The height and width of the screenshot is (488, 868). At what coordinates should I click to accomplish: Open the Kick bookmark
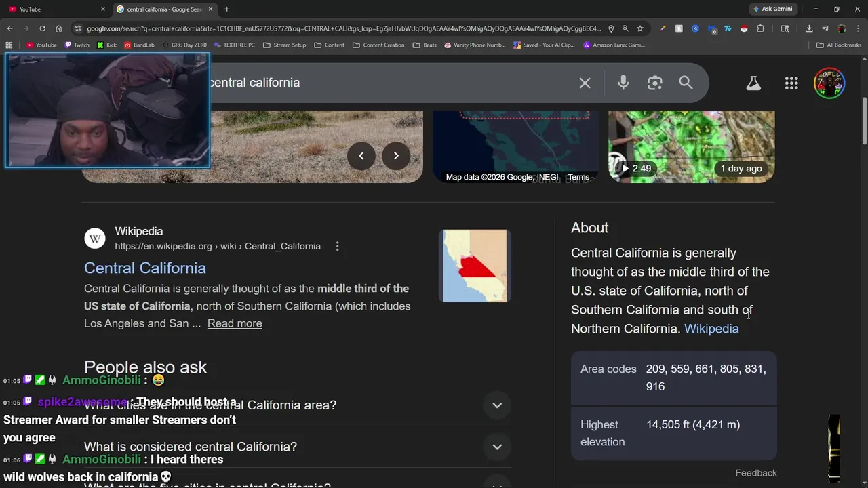coord(106,45)
